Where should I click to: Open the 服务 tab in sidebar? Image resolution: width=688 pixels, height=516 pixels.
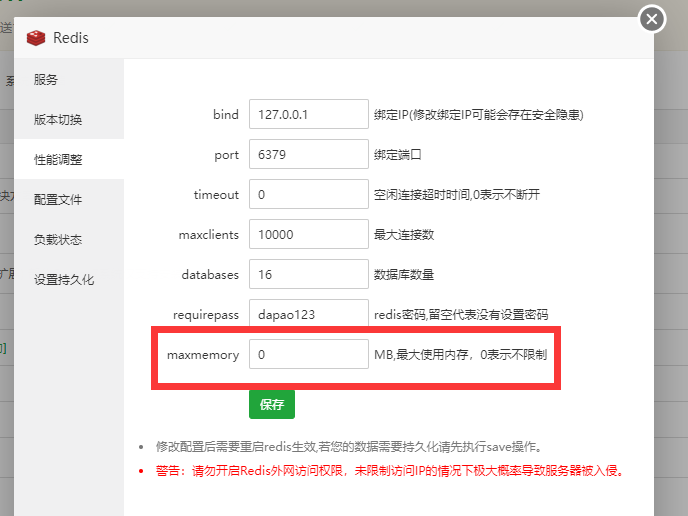coord(69,79)
